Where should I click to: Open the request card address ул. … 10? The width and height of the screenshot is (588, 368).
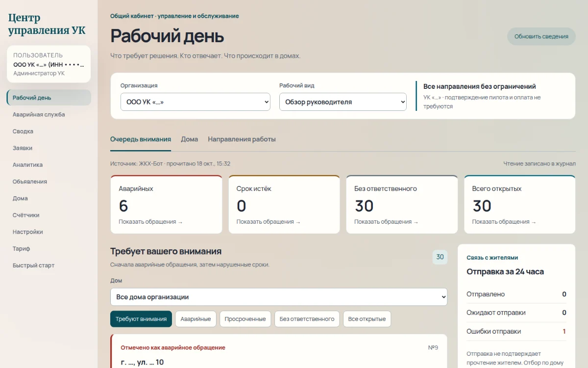[x=142, y=363]
